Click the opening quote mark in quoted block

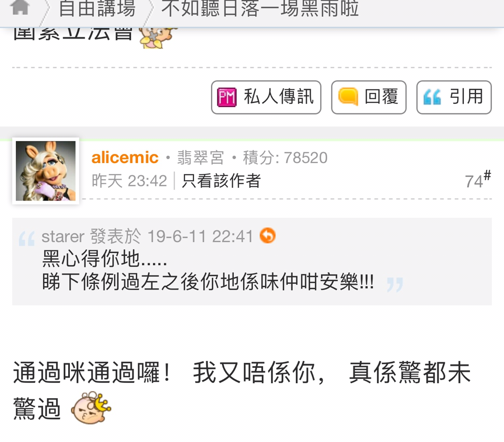click(x=27, y=239)
